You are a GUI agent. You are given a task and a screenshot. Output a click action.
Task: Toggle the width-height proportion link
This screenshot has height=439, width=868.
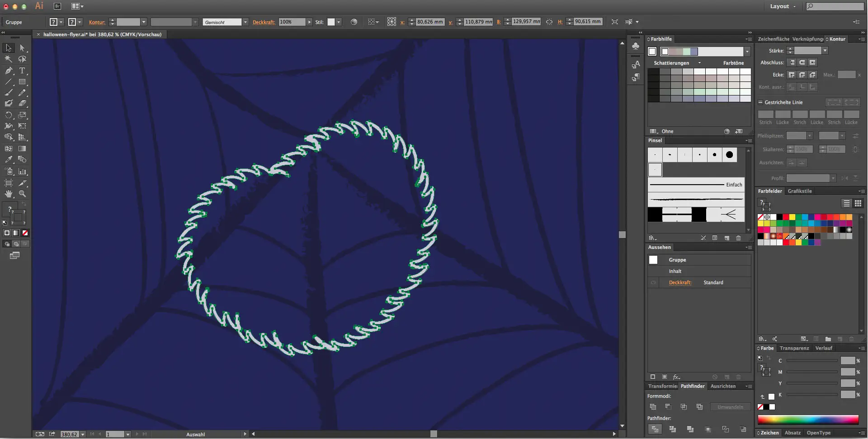(549, 22)
